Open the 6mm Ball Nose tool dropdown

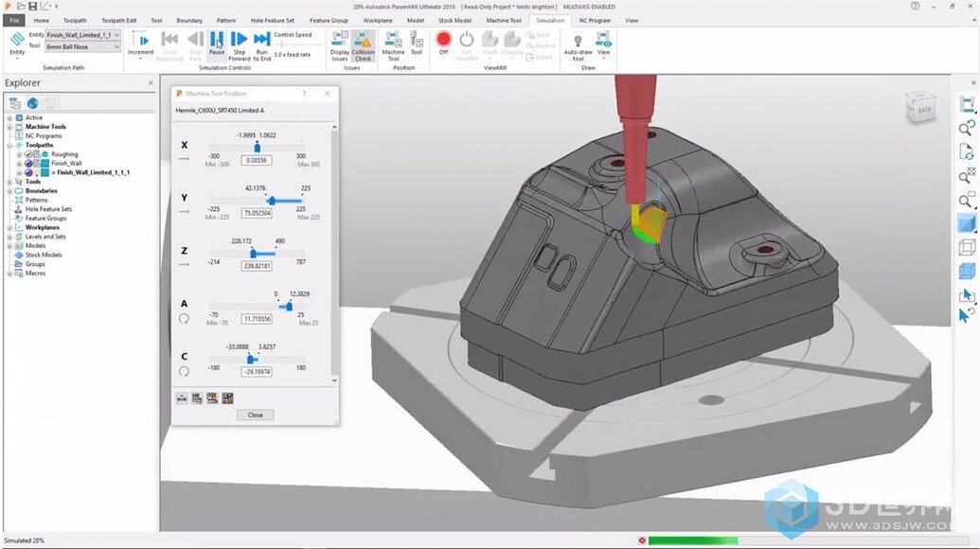[x=116, y=46]
